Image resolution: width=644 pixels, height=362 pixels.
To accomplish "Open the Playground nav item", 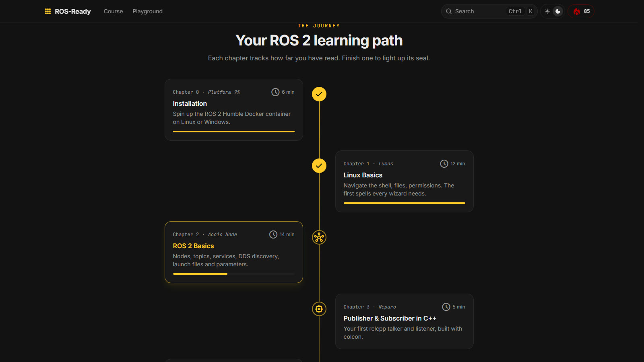I will 148,11.
